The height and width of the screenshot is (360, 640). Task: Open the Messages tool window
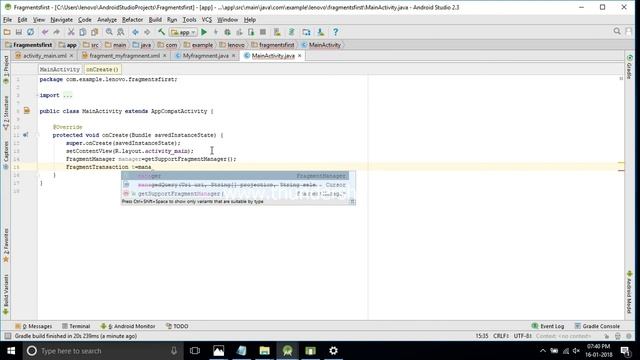33,326
